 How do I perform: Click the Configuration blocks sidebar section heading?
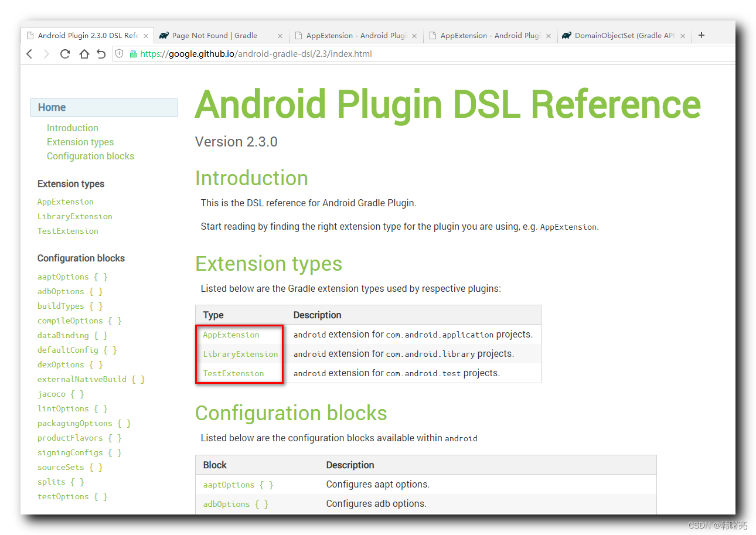point(81,258)
